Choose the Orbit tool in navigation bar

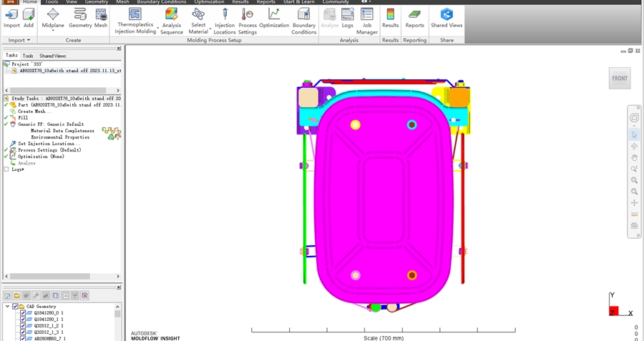tap(634, 147)
